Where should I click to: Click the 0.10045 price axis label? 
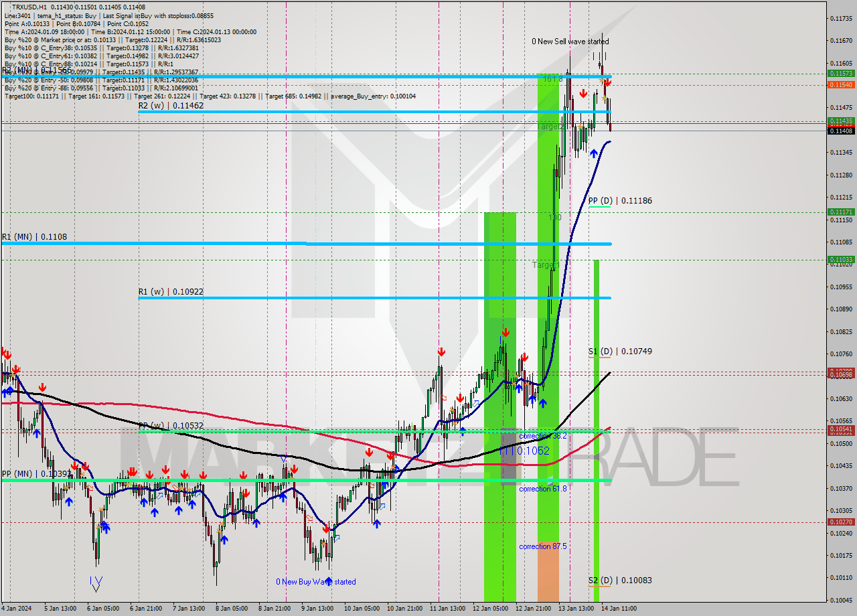pos(841,600)
